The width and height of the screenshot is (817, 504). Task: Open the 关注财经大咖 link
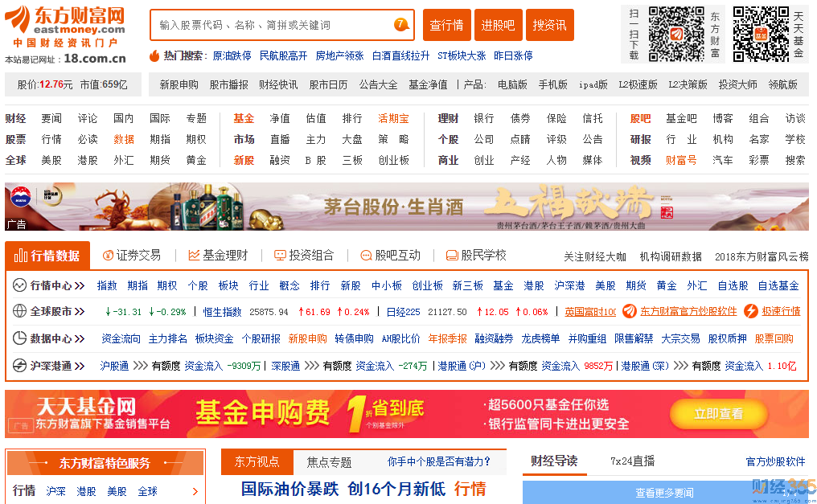(x=595, y=256)
